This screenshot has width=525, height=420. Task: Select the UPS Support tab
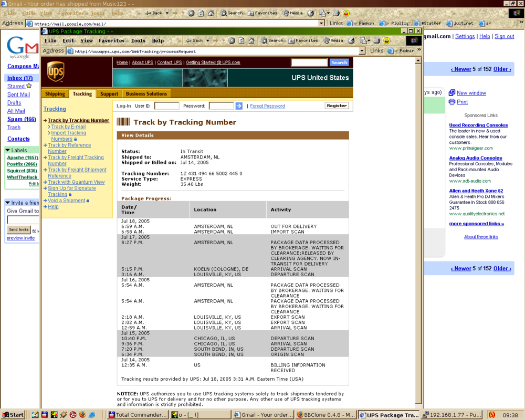[x=109, y=94]
